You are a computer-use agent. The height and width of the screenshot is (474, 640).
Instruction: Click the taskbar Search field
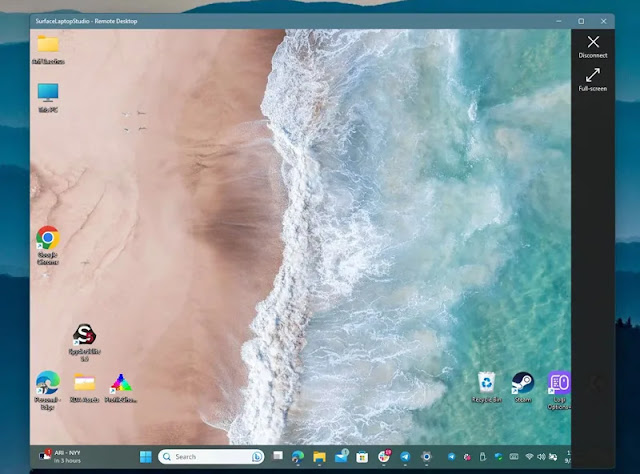point(211,456)
